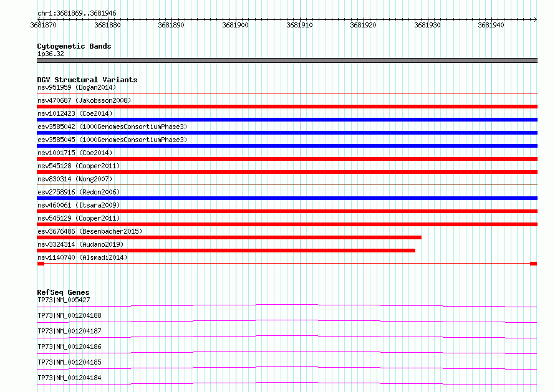Select the nsv545129 (Cooper2011) label

tap(79, 218)
